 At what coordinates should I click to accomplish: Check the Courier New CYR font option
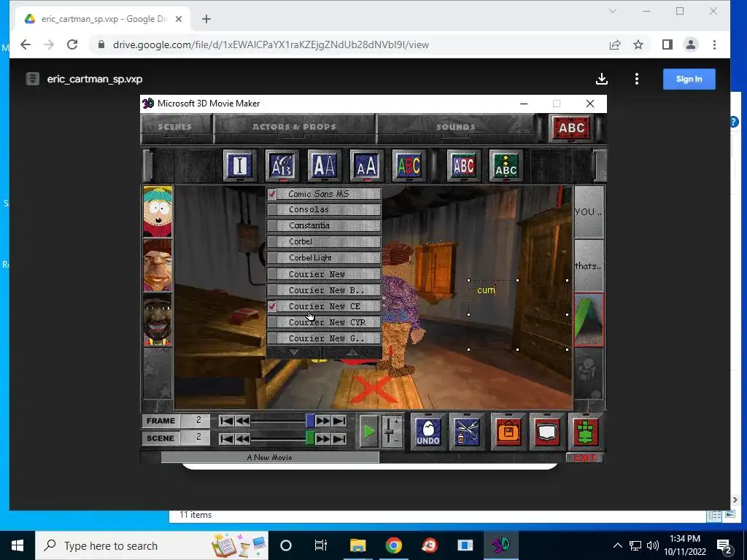pos(323,322)
